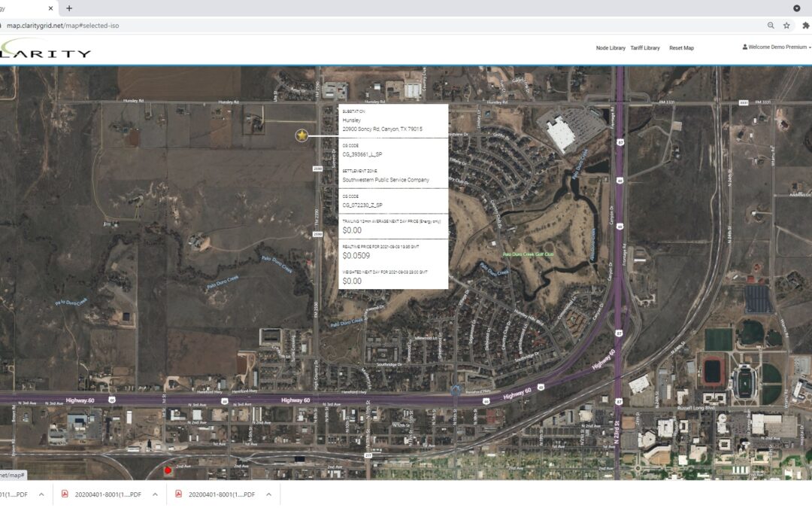Open the browser extensions puzzle icon
The image size is (812, 508).
tap(806, 26)
